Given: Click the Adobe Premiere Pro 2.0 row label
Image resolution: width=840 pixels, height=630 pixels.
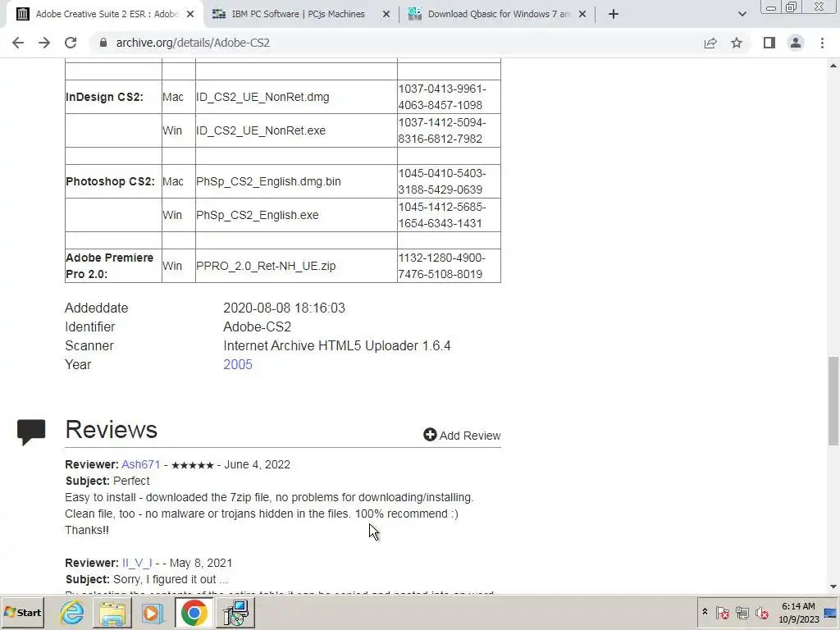Looking at the screenshot, I should (110, 267).
